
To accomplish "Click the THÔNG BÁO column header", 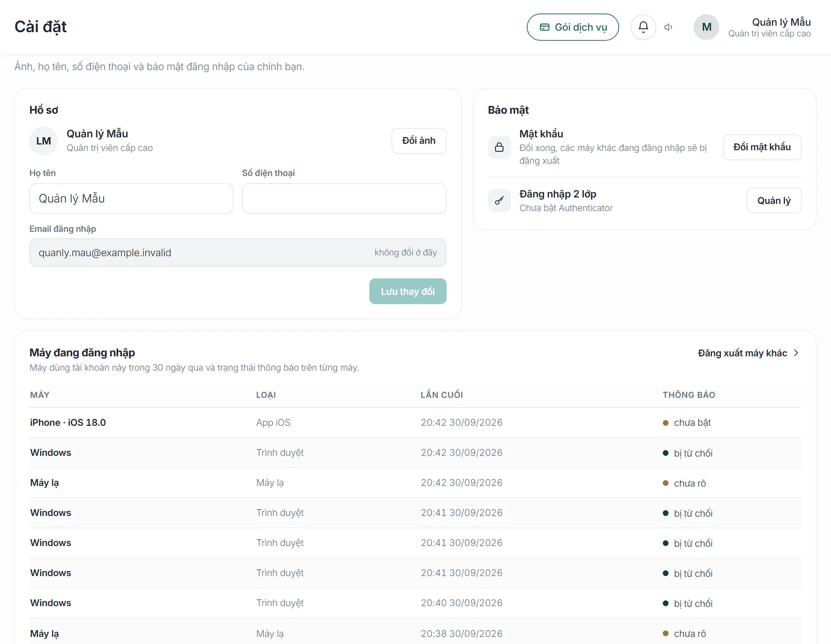I will tap(689, 395).
